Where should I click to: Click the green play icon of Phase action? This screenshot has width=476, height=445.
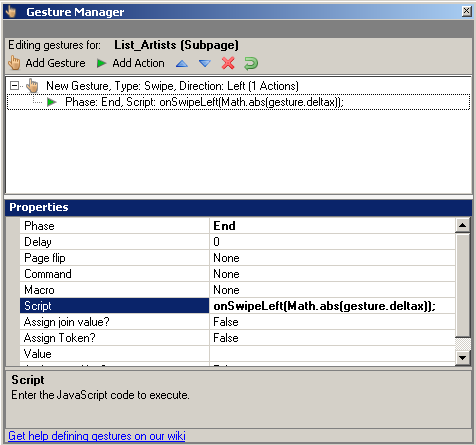coord(52,102)
